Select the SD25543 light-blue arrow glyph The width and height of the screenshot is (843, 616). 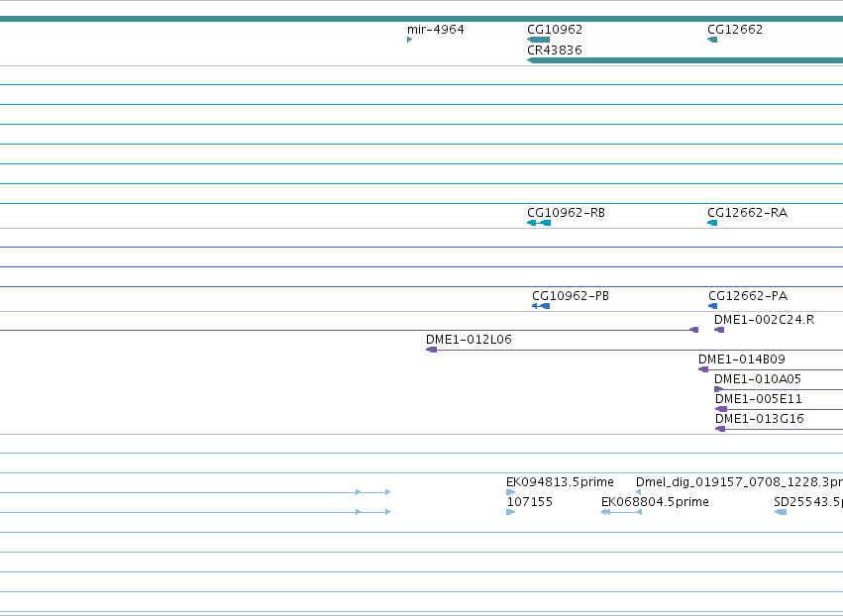(x=781, y=512)
